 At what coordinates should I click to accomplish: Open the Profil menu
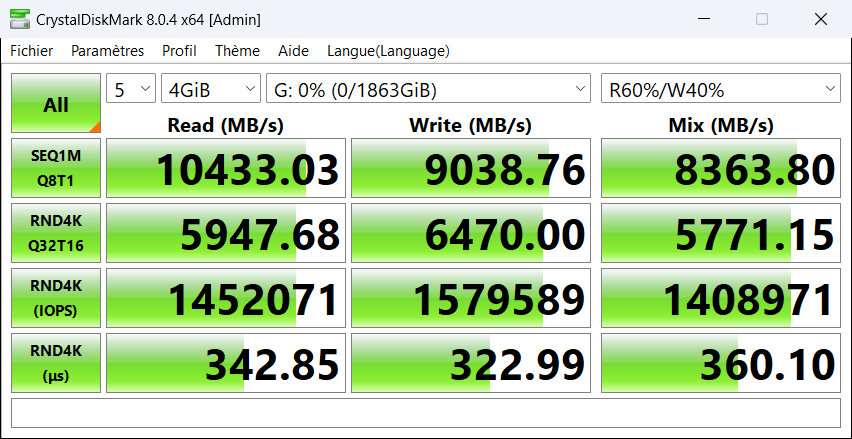(179, 51)
